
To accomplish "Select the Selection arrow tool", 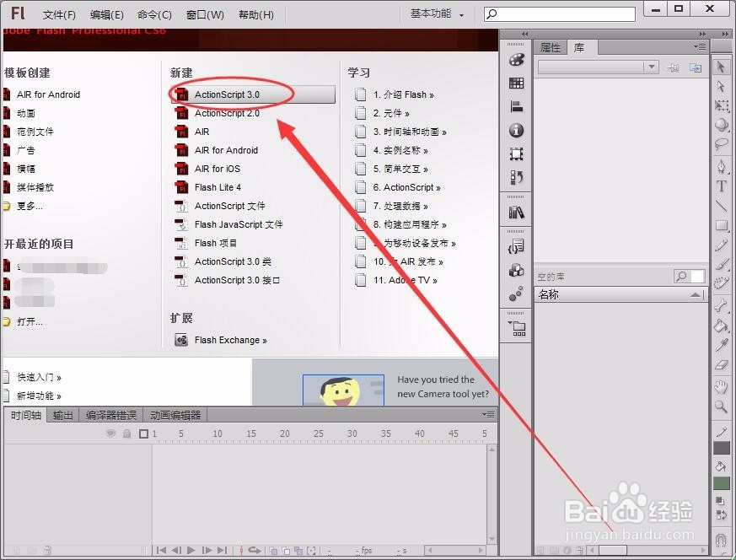I will 721,67.
